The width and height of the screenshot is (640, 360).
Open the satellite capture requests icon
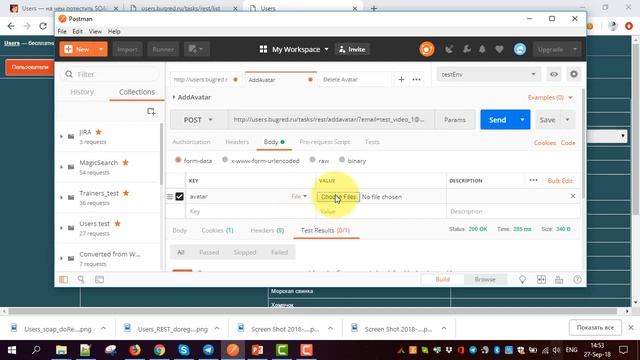pos(449,49)
